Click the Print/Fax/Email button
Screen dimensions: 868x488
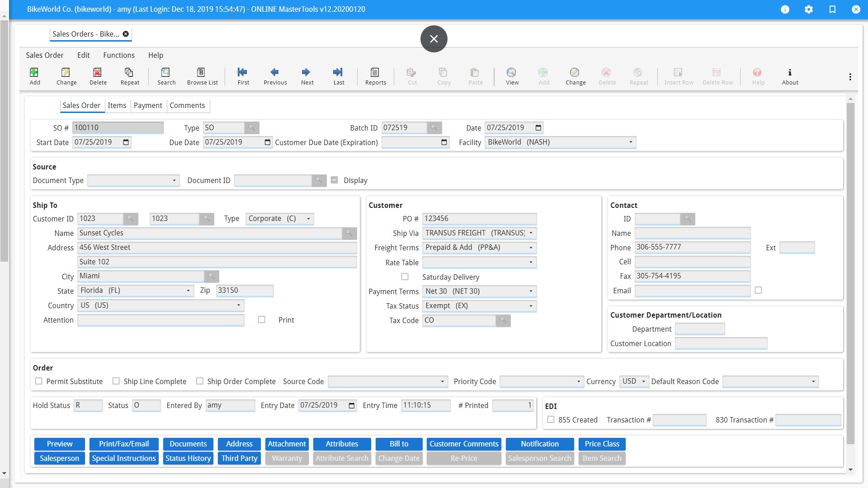(x=124, y=444)
